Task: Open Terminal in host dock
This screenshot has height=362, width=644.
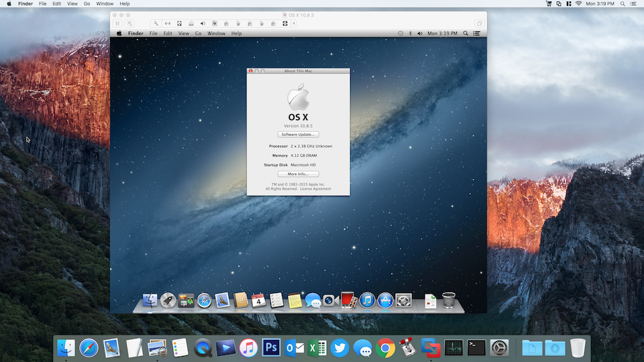Action: pos(476,348)
